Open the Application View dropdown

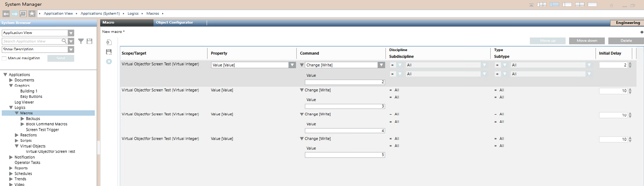click(71, 33)
